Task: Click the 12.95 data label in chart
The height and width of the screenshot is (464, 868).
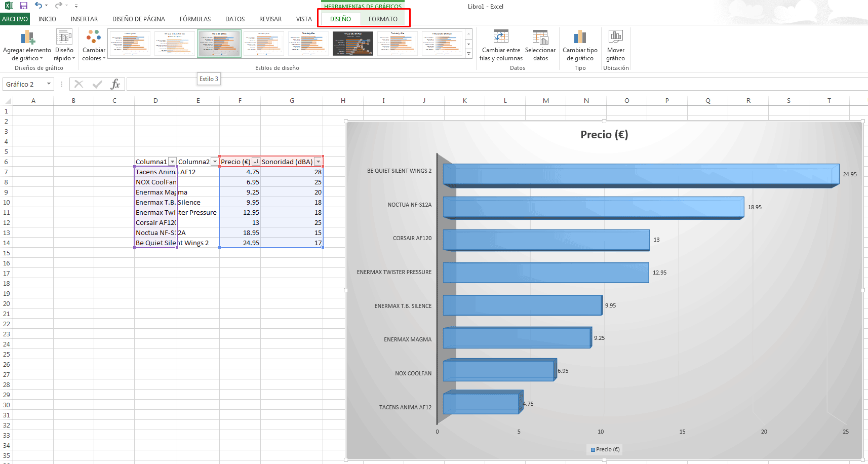Action: click(x=659, y=273)
